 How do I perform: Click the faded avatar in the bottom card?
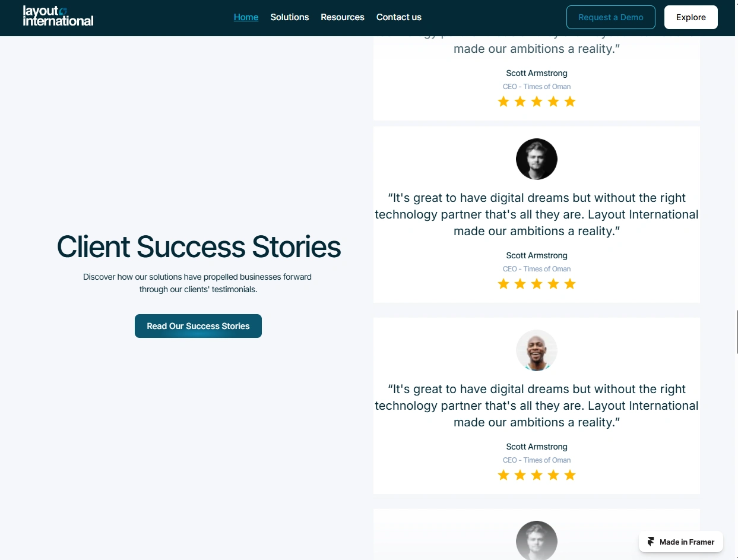point(537,540)
